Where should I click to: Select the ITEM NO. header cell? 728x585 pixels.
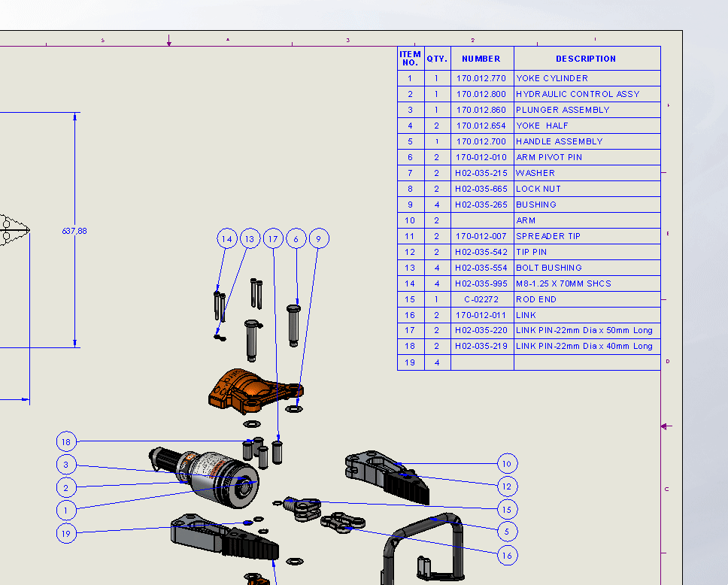(x=410, y=59)
